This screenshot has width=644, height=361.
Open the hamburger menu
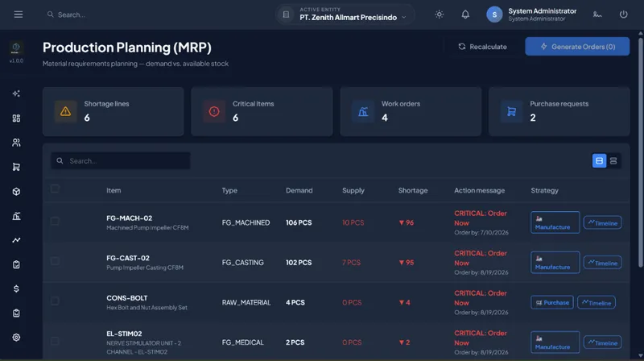coord(18,15)
